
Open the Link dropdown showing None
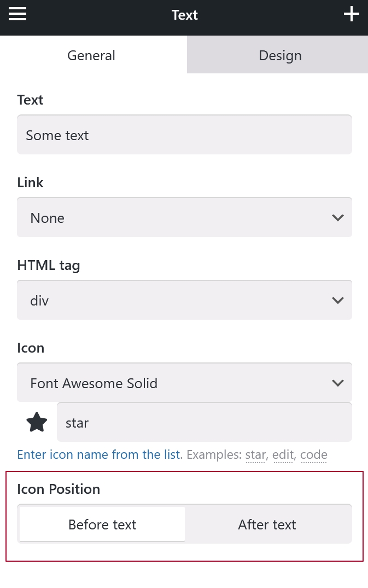click(184, 218)
